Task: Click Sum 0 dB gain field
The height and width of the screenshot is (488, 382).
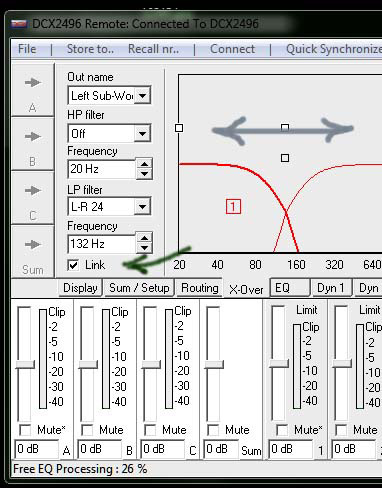Action: click(x=221, y=449)
